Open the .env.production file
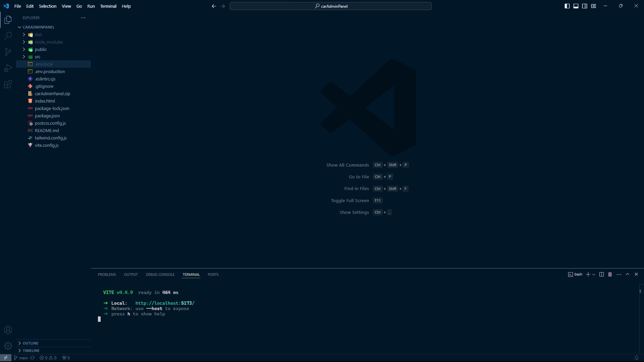Screen dimensions: 644x362 tap(54, 71)
